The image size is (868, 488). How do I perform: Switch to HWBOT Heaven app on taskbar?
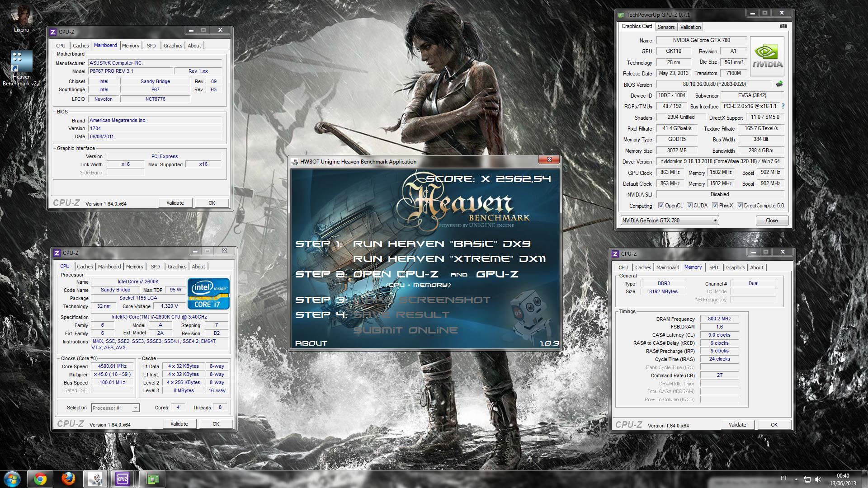(x=96, y=479)
